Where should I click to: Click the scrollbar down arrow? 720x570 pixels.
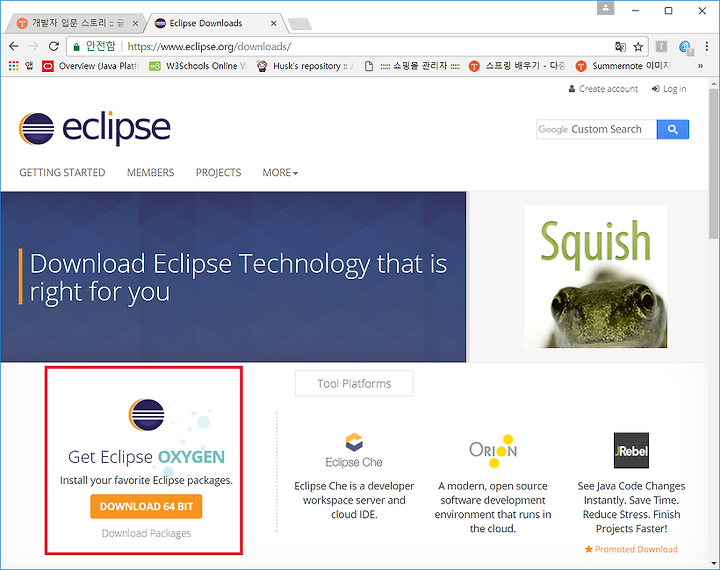714,563
